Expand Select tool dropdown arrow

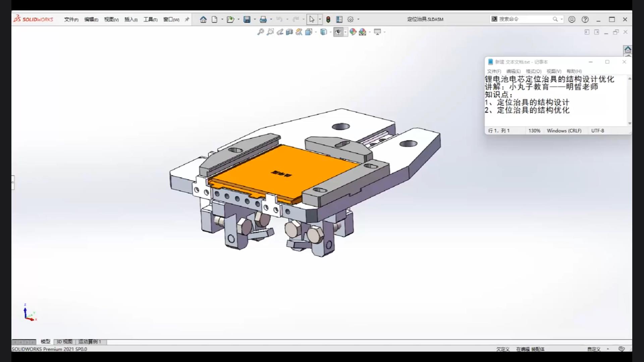pyautogui.click(x=320, y=19)
